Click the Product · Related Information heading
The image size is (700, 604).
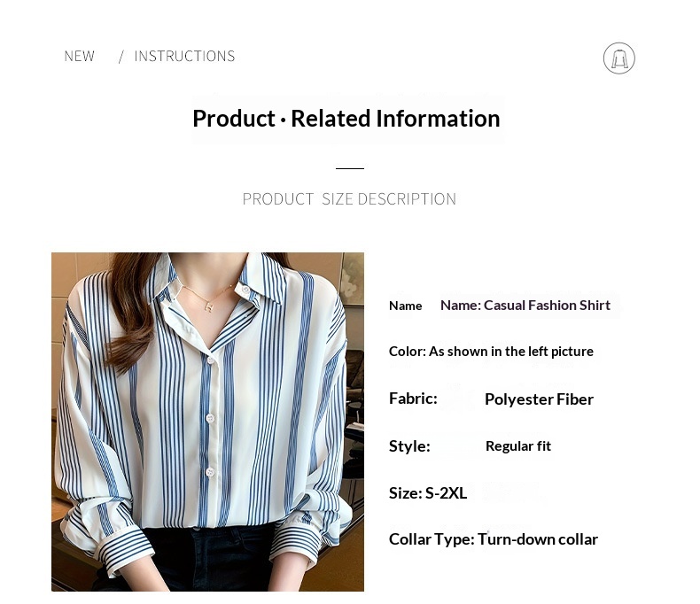(346, 119)
